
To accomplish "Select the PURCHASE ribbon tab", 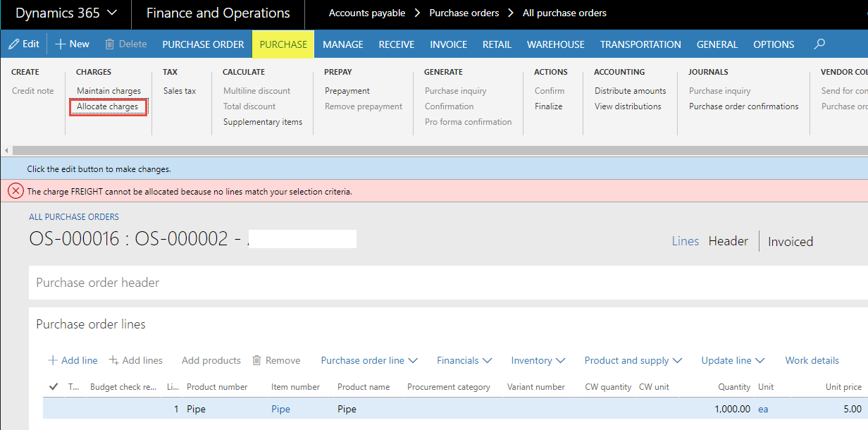I will [283, 44].
